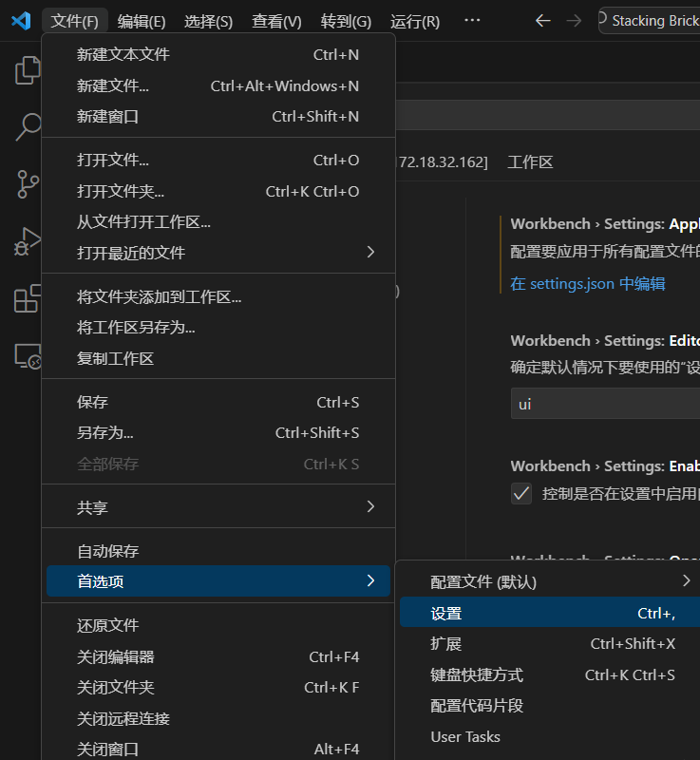Click the menu bar overflow ellipsis
Image resolution: width=700 pixels, height=760 pixels.
[x=472, y=21]
